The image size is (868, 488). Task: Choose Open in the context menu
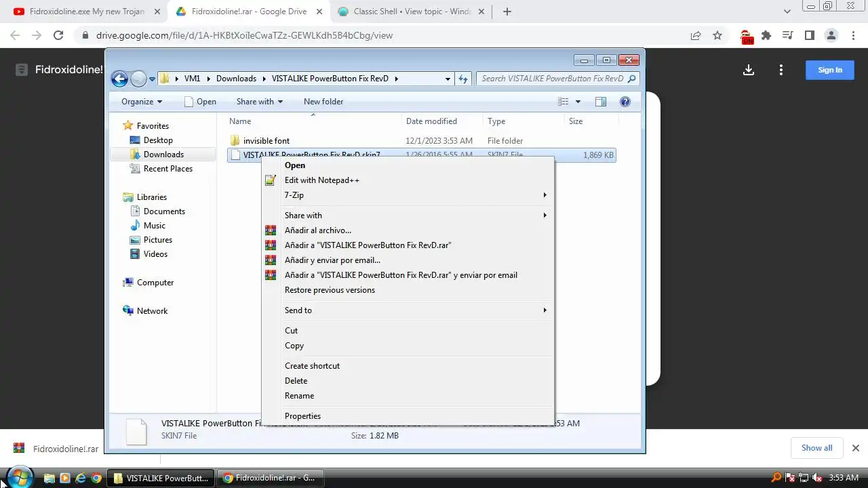pyautogui.click(x=408, y=165)
